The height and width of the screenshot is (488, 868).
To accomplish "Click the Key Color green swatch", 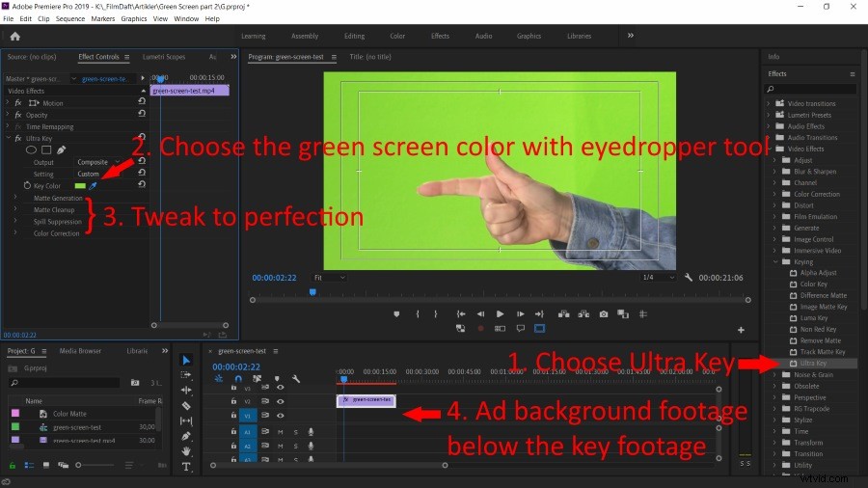I will pos(80,186).
